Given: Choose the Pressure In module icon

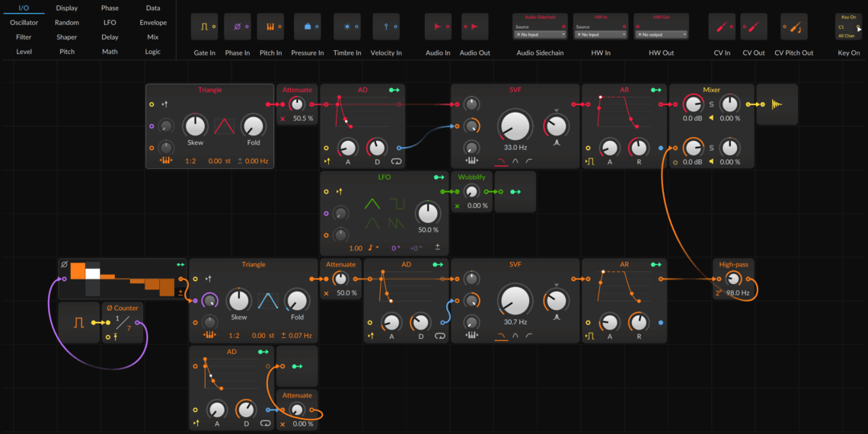Looking at the screenshot, I should [x=307, y=27].
